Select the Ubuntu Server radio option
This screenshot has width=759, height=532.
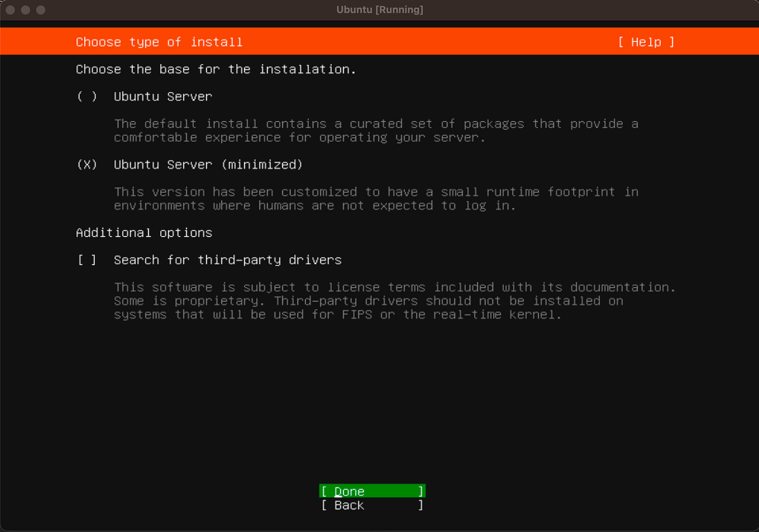tap(87, 96)
